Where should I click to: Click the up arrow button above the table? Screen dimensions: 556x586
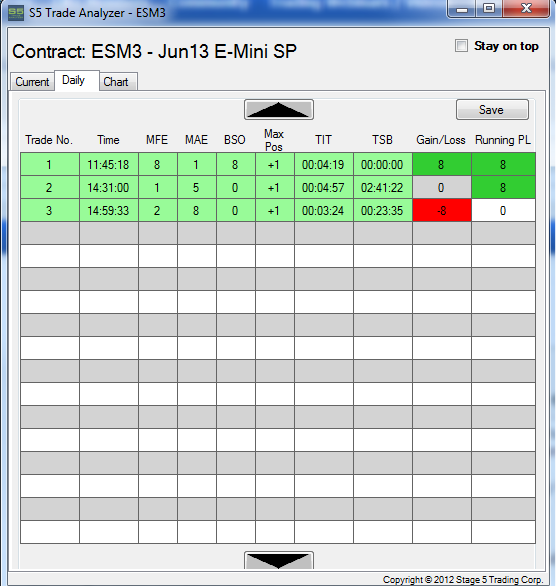click(x=279, y=110)
